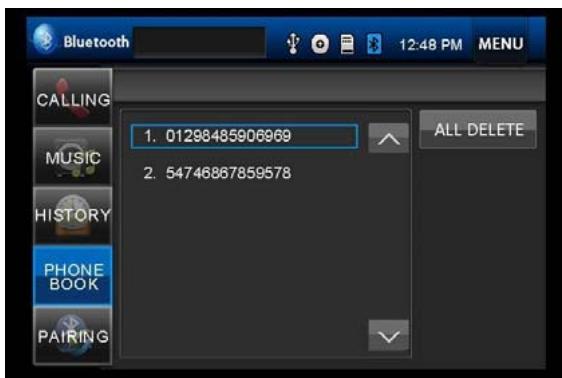Go to the PAIRING tab
The width and height of the screenshot is (562, 378).
tap(73, 336)
